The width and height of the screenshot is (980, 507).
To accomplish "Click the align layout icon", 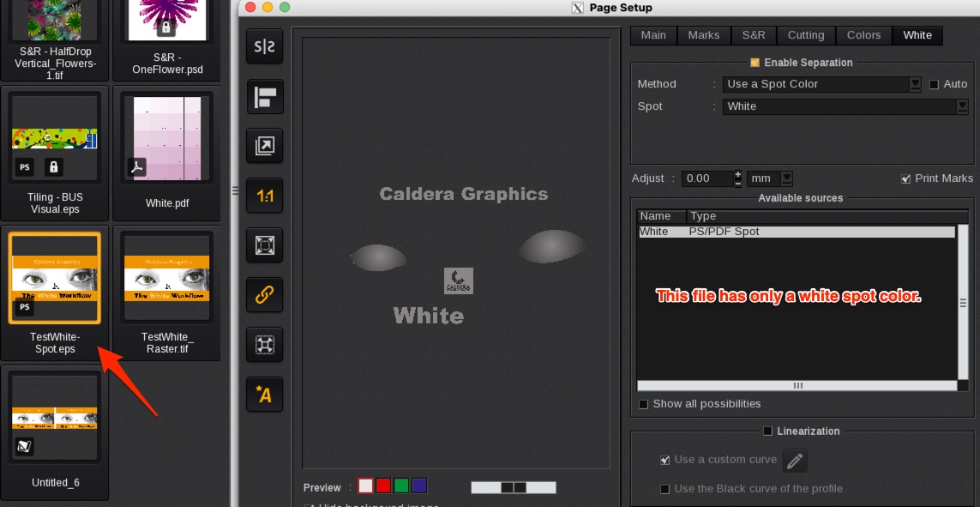I will click(265, 97).
